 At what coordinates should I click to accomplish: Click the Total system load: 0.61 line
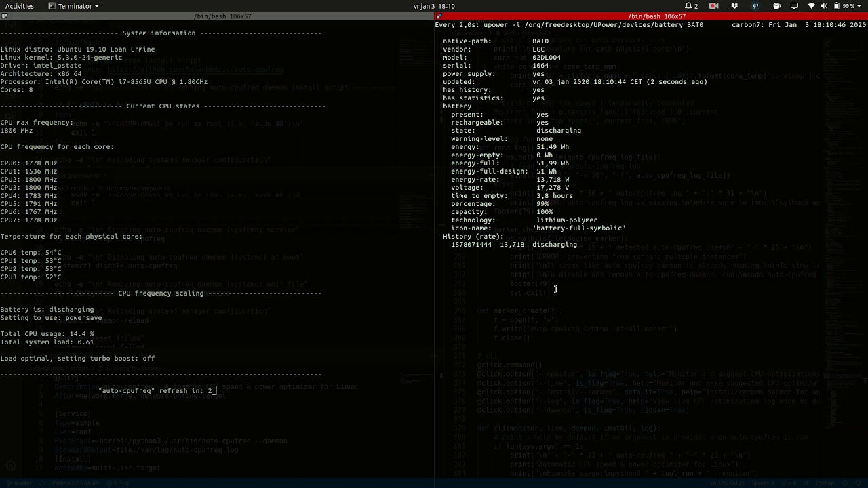pos(47,342)
